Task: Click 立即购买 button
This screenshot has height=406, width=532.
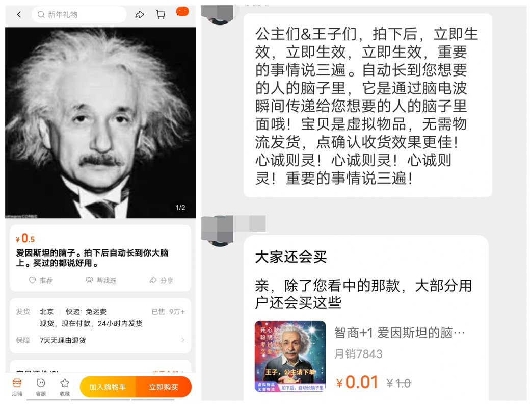Action: (x=164, y=387)
